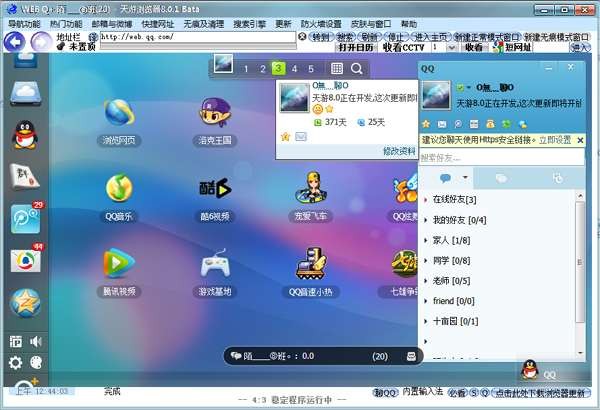The height and width of the screenshot is (410, 600).
Task: Open the 防火墙设置 menu
Action: tap(321, 24)
